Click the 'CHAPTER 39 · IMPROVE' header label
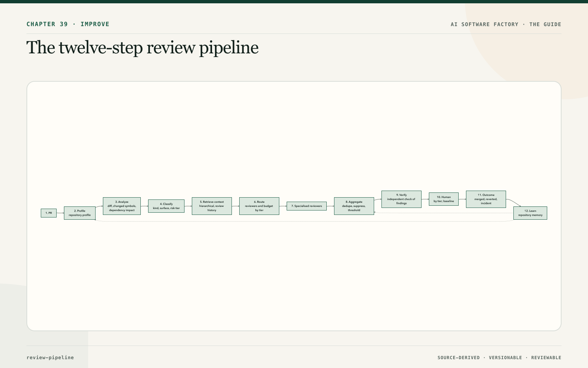Viewport: 588px width, 368px height. pyautogui.click(x=68, y=24)
